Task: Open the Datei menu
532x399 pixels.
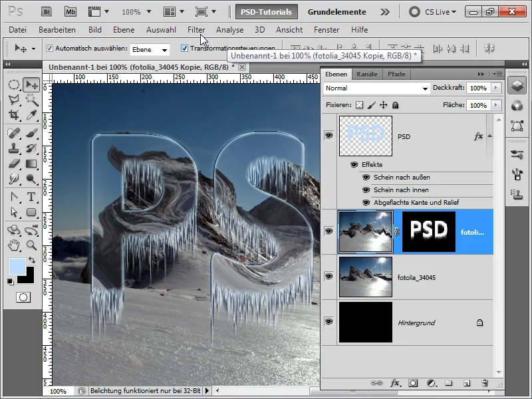Action: coord(18,30)
